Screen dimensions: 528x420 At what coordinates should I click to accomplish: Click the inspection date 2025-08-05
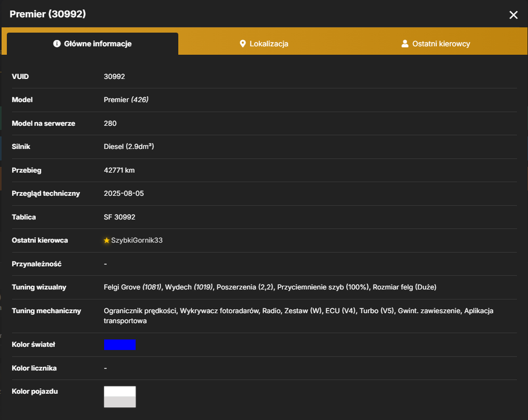click(x=124, y=193)
